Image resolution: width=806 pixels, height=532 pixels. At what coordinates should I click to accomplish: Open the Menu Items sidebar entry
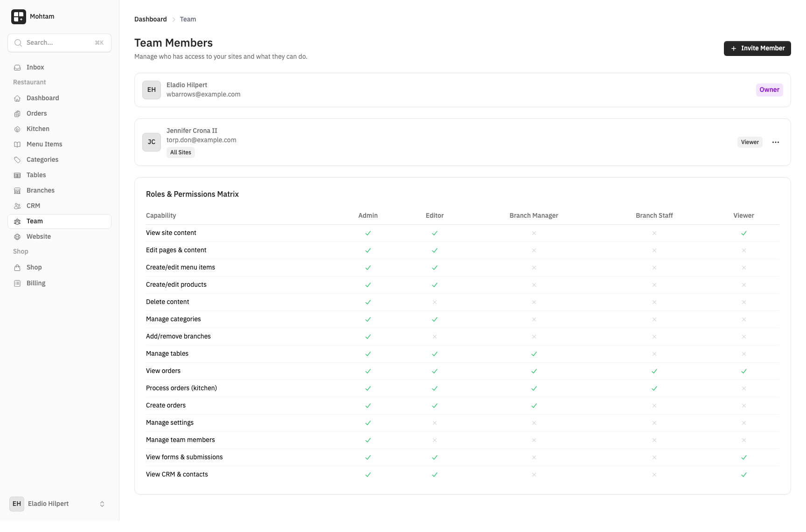point(44,145)
